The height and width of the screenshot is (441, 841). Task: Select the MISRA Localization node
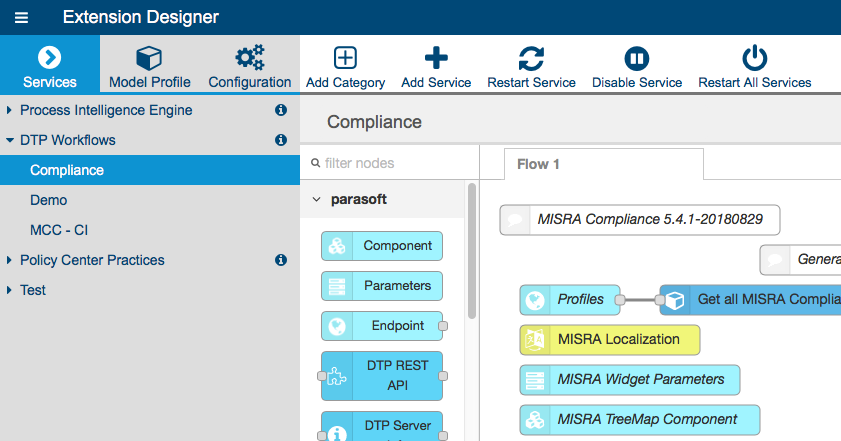(610, 340)
